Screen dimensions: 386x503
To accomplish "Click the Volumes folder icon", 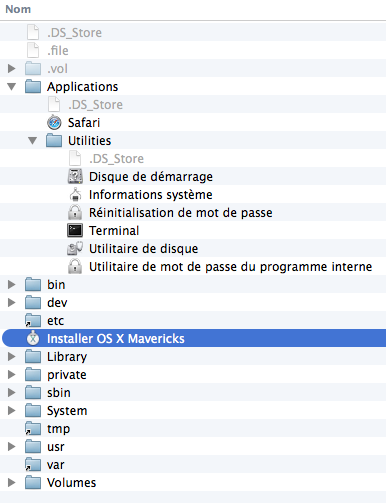I will click(33, 483).
